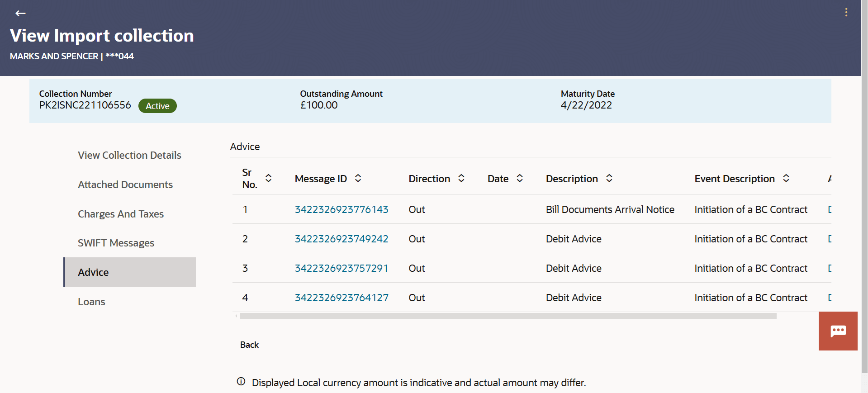Viewport: 868px width, 393px height.
Task: Sort table by Date column
Action: pyautogui.click(x=520, y=178)
